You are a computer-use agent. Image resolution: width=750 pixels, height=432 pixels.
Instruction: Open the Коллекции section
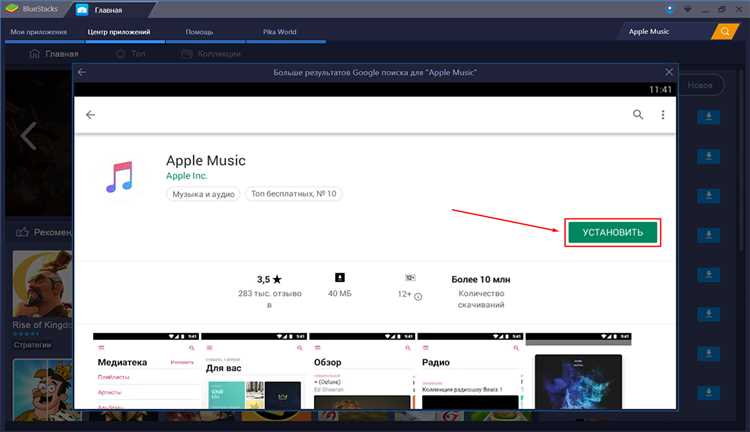(x=211, y=54)
